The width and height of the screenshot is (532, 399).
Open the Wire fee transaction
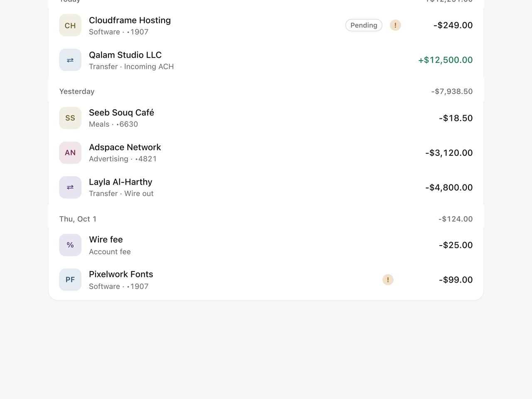coord(266,245)
